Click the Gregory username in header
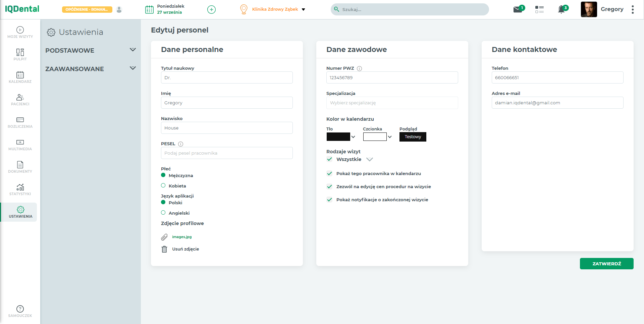The height and width of the screenshot is (324, 644). coord(612,9)
